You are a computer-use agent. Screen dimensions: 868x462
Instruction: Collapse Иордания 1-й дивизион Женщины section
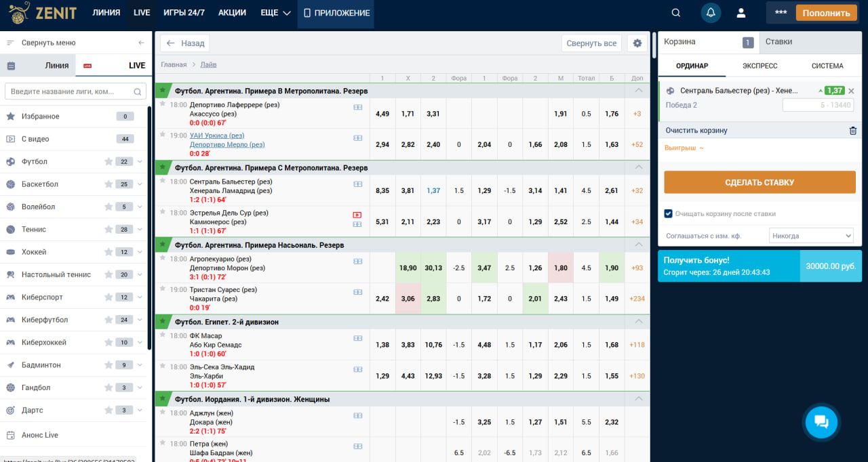pos(638,399)
